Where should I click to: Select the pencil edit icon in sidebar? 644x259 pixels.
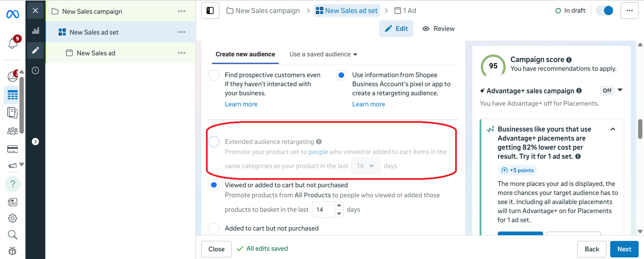click(x=35, y=50)
